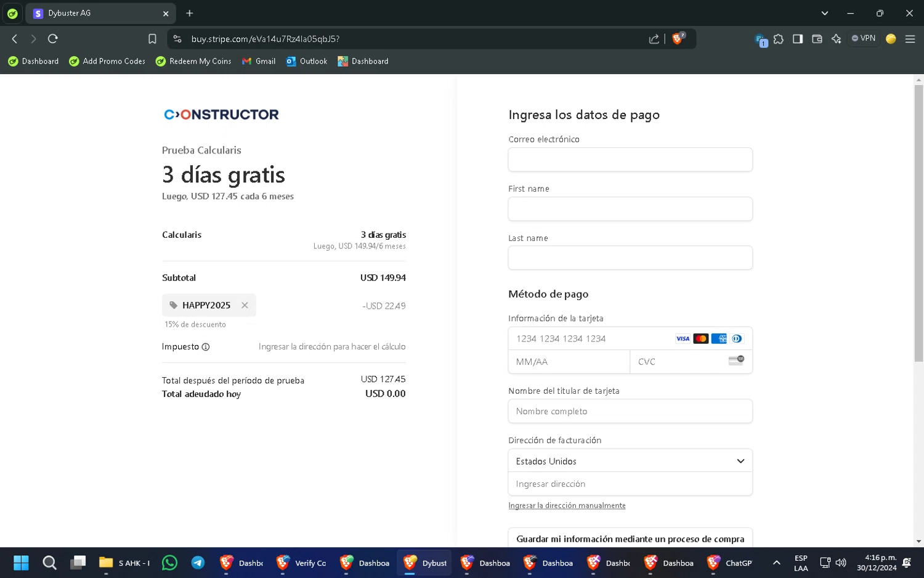Click Guardar mi información checkout option

click(x=630, y=539)
